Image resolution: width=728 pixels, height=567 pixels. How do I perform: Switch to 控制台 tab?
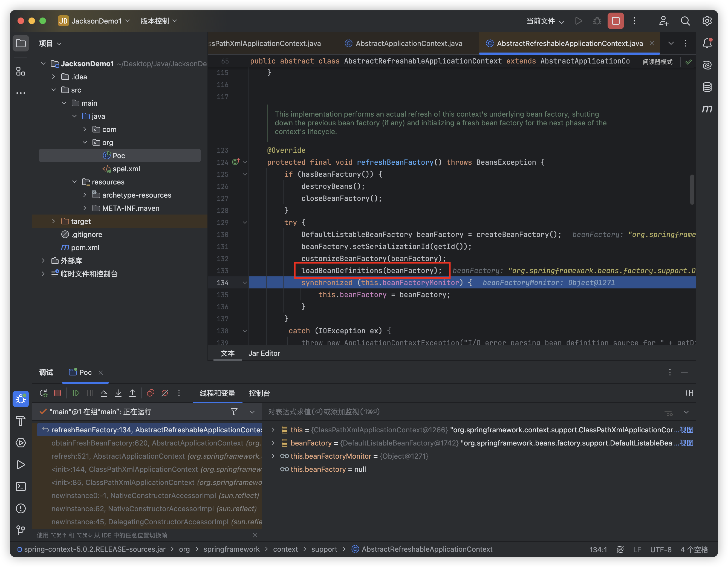[260, 393]
